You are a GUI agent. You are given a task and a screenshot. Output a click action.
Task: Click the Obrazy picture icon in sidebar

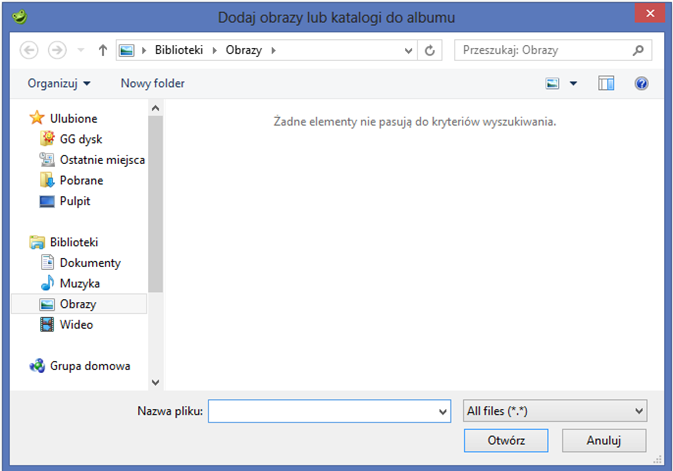click(47, 304)
